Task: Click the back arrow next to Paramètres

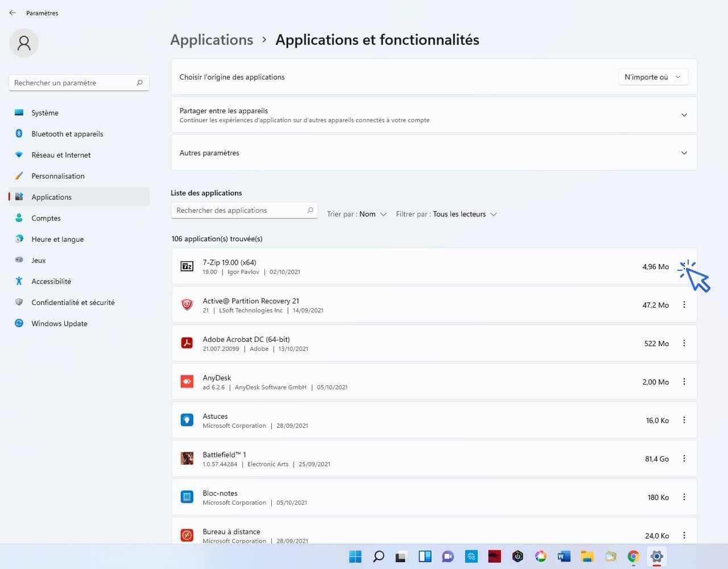Action: coord(13,13)
